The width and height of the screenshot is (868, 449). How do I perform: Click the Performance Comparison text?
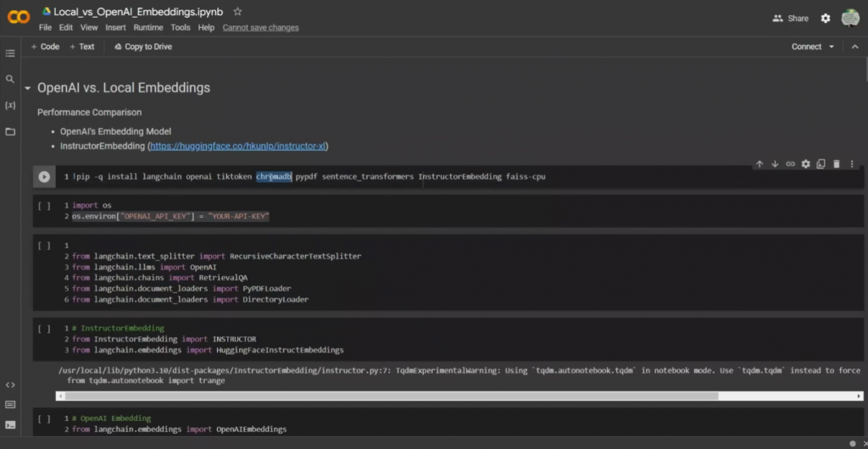89,112
